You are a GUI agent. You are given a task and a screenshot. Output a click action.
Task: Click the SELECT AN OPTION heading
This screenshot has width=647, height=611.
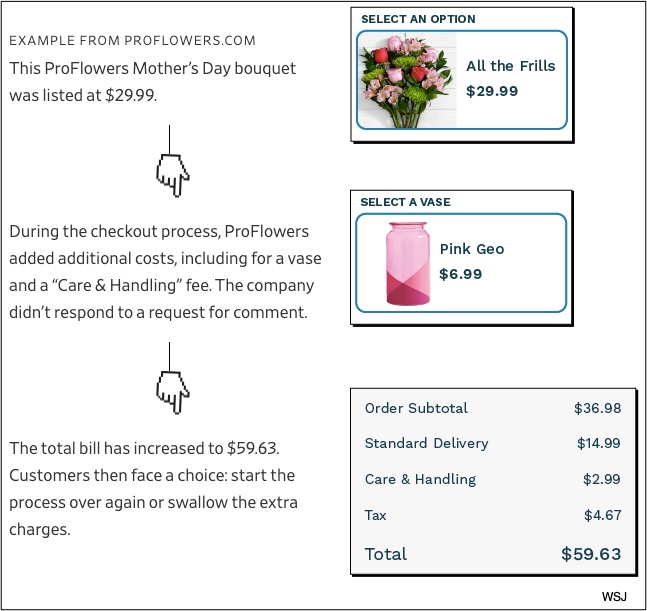pyautogui.click(x=418, y=19)
